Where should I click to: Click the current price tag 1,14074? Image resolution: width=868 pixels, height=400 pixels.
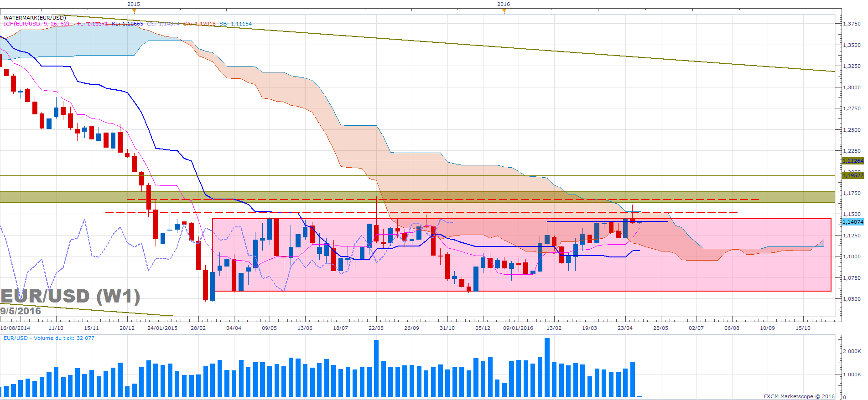(852, 222)
